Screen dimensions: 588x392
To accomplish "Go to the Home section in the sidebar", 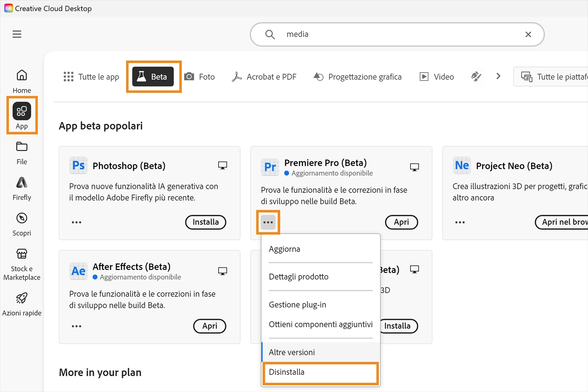I will [x=21, y=81].
